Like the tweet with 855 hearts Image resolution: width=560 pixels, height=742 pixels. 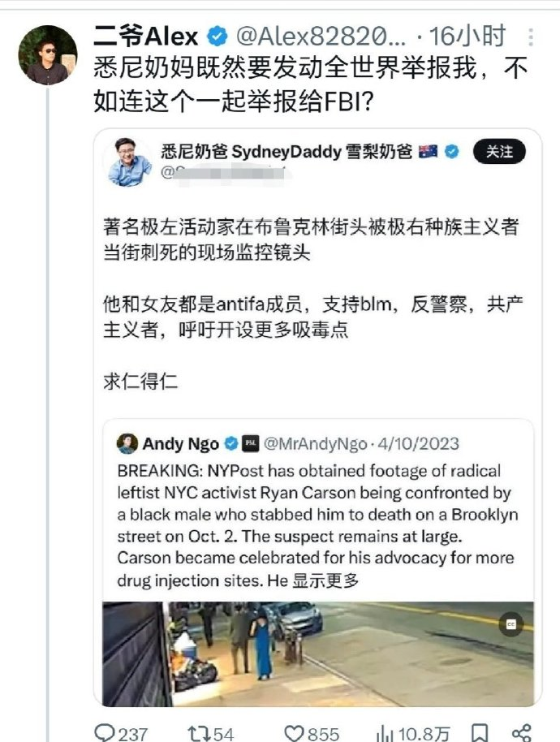click(x=294, y=734)
